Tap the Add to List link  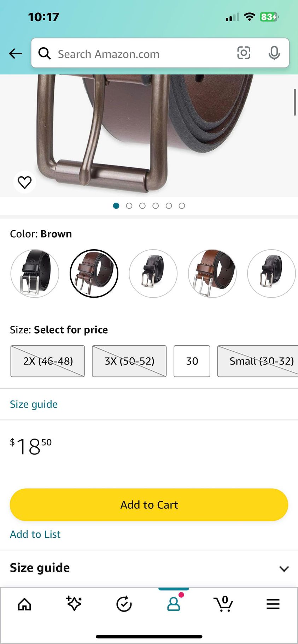coord(35,534)
